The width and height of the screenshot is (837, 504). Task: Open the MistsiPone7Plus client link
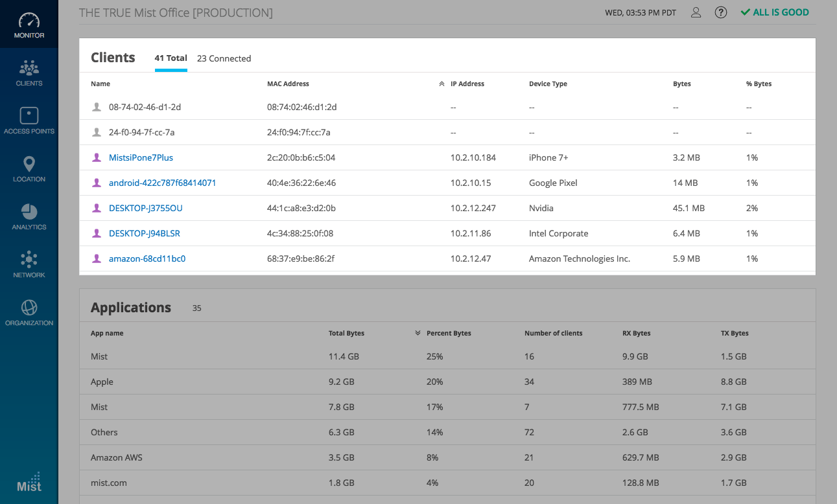click(141, 157)
